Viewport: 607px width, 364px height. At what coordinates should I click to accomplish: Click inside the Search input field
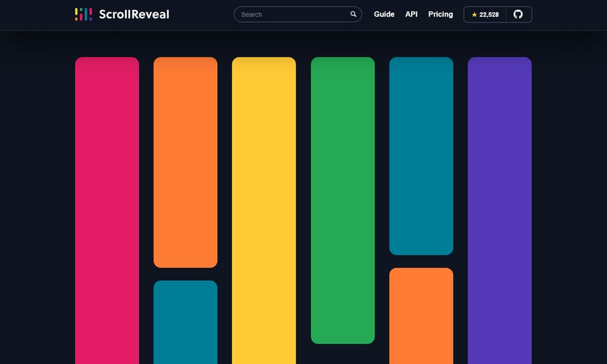(291, 14)
